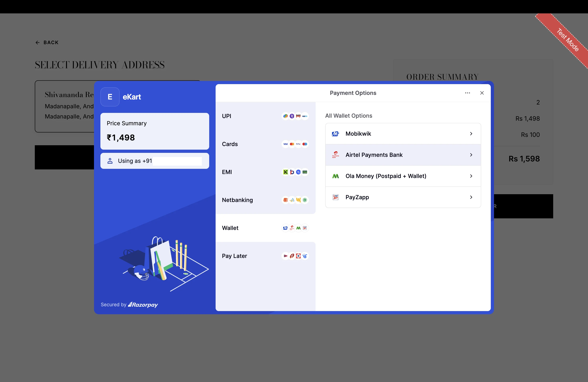Click the Price Summary card
Screen dimensions: 588x382
click(x=155, y=131)
